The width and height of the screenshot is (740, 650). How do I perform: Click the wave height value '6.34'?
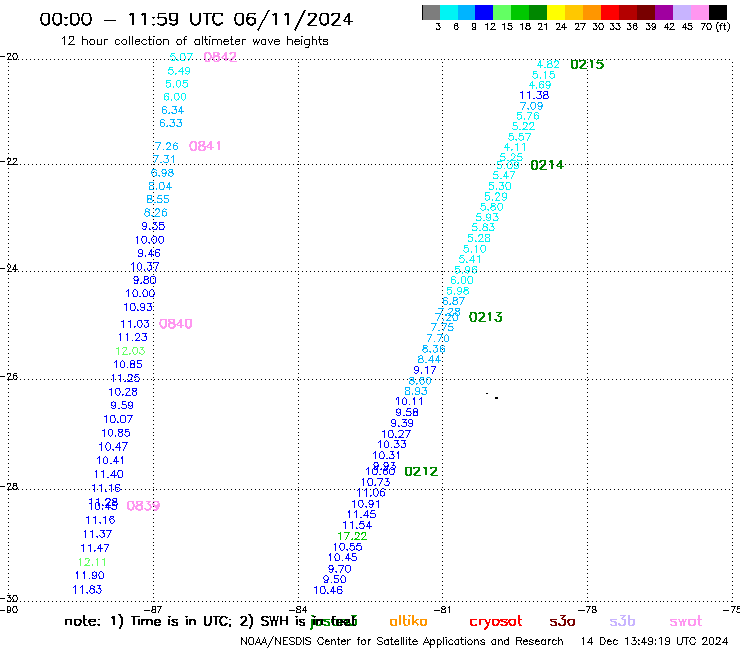tap(173, 110)
